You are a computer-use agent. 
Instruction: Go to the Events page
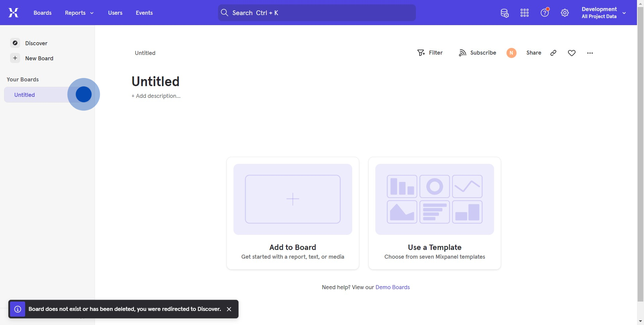tap(144, 13)
